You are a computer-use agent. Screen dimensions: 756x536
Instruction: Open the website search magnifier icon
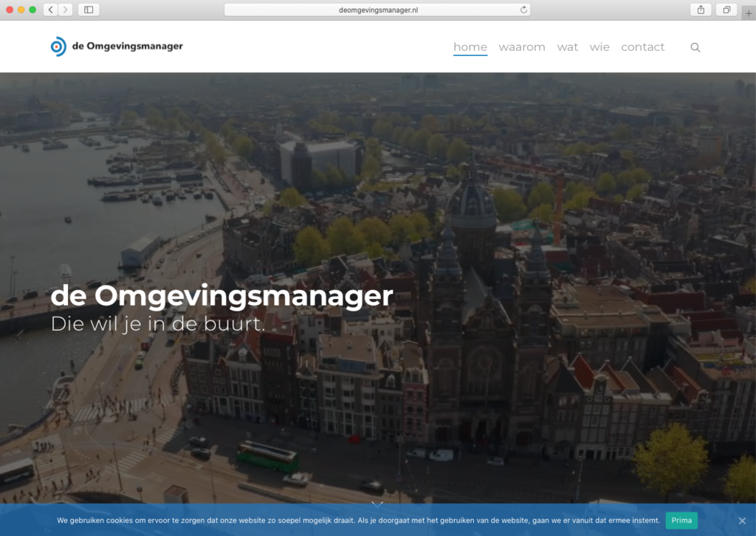(695, 47)
